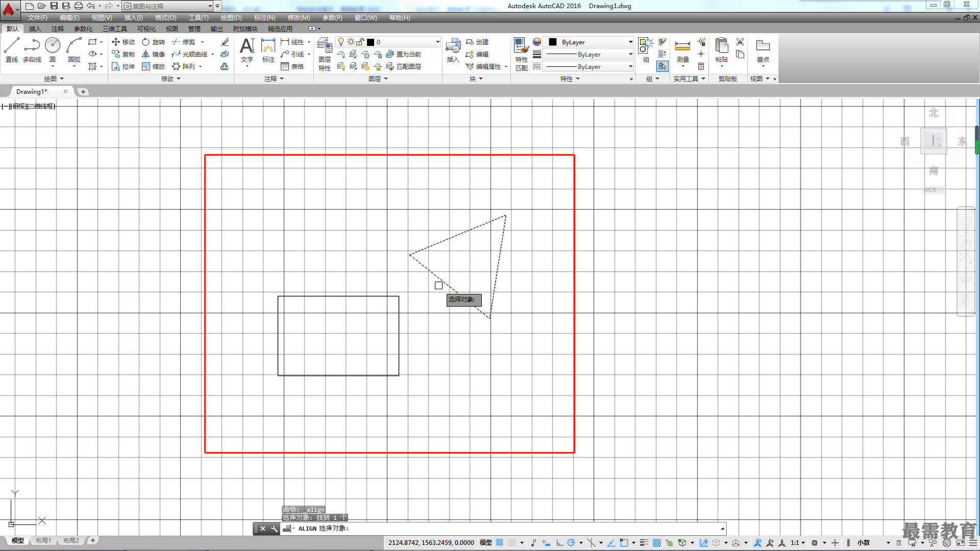Add new drawing tab with plus button

[x=83, y=92]
